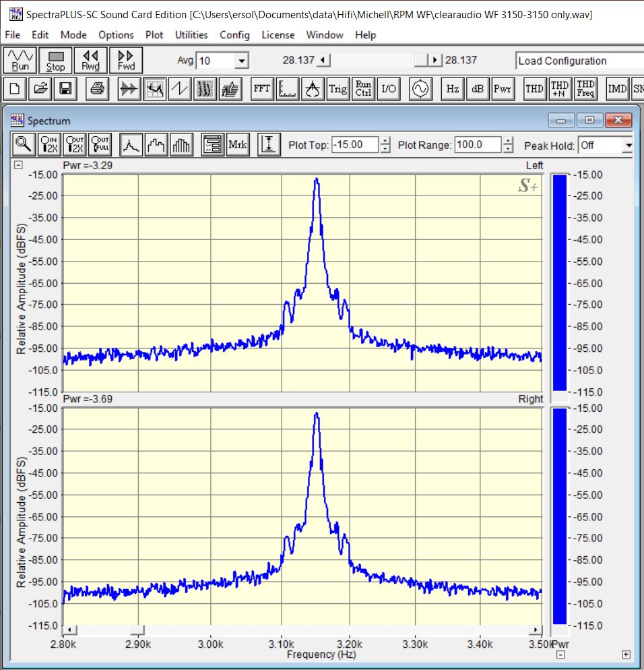The image size is (644, 670).
Task: Open the Plot menu
Action: tap(154, 34)
